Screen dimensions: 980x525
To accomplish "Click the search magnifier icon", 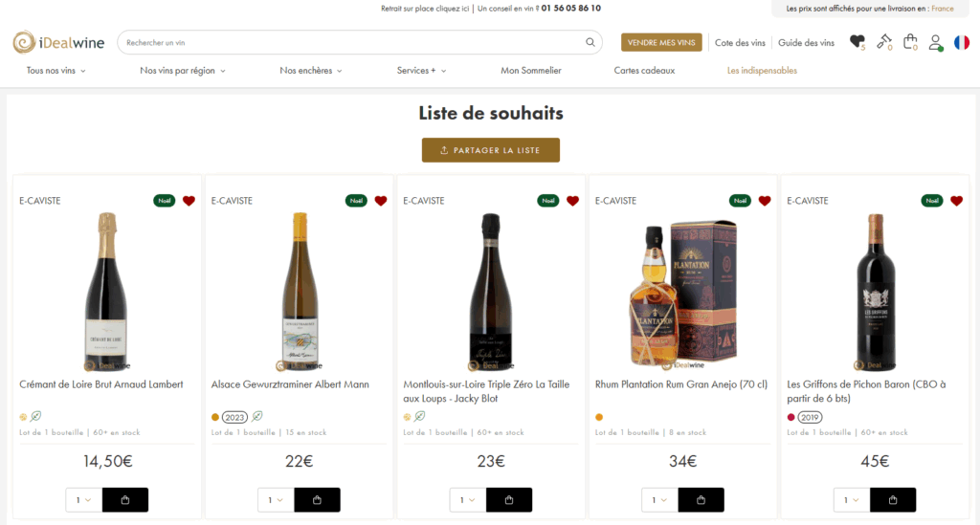I will tap(590, 42).
